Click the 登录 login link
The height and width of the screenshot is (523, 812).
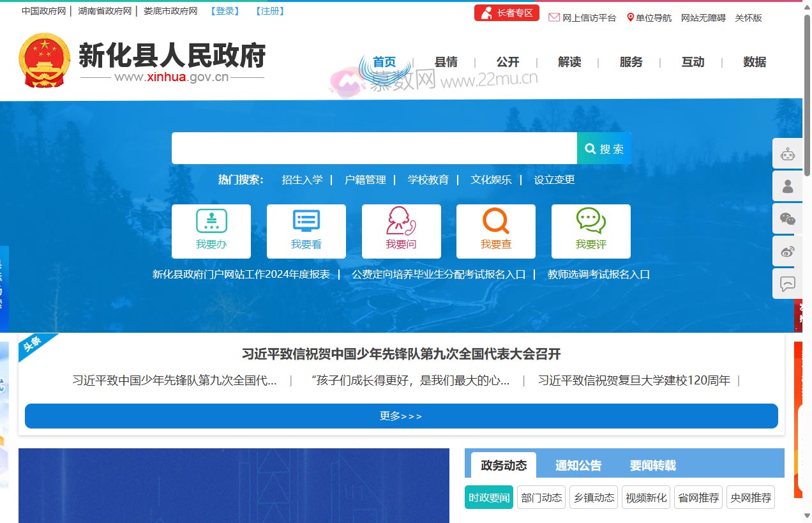[225, 11]
